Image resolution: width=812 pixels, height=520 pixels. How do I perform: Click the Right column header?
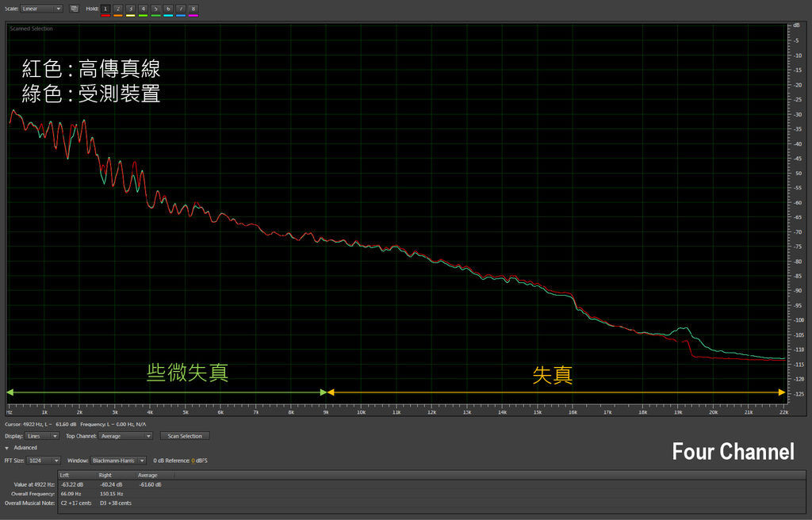105,475
